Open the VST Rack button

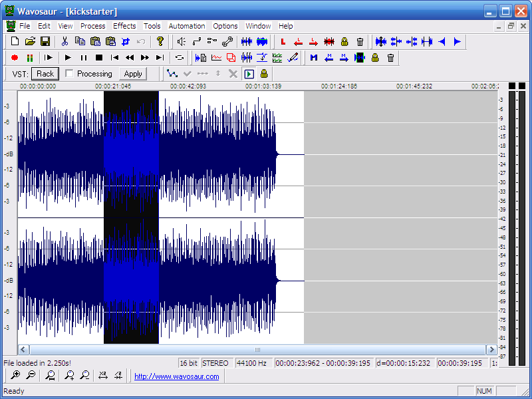coord(45,74)
